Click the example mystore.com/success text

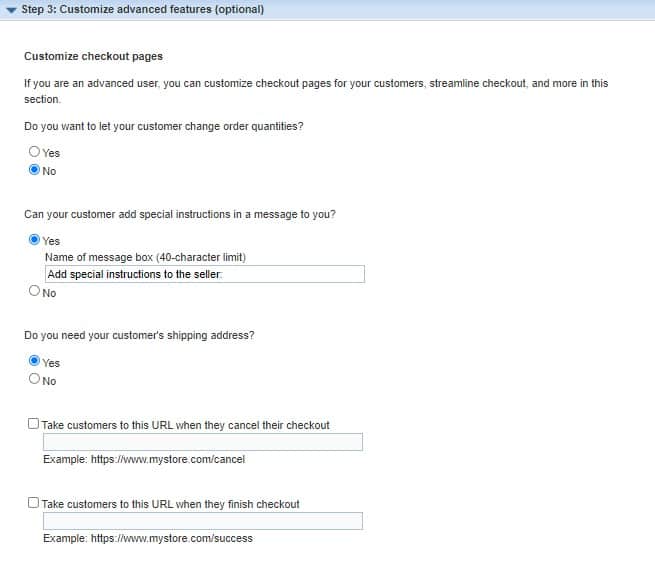pos(148,538)
